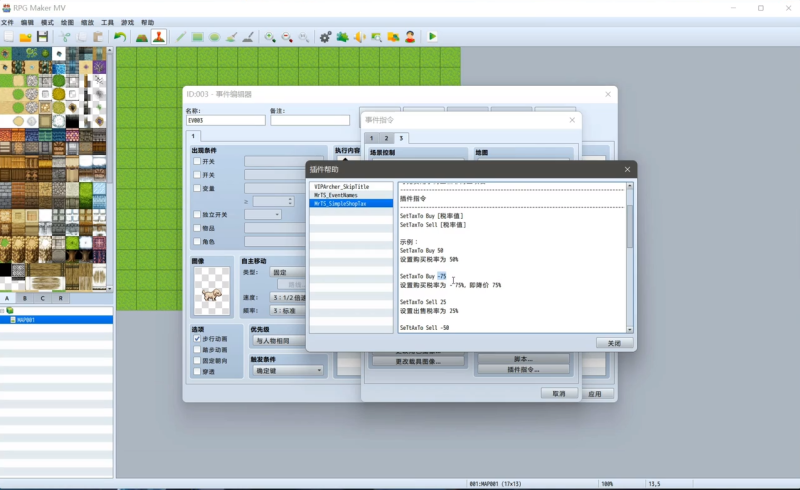This screenshot has width=800, height=490.
Task: Click 关闭 button in plugin help
Action: [x=614, y=343]
